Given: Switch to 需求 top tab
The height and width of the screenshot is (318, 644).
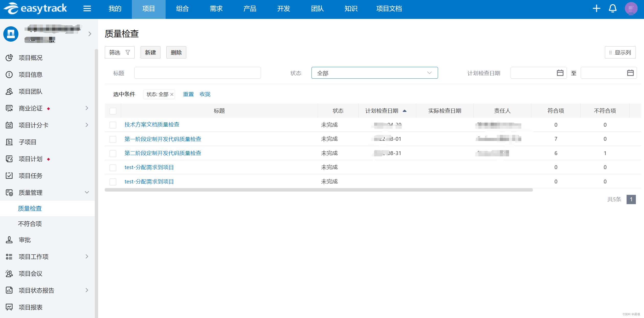Looking at the screenshot, I should pos(216,9).
